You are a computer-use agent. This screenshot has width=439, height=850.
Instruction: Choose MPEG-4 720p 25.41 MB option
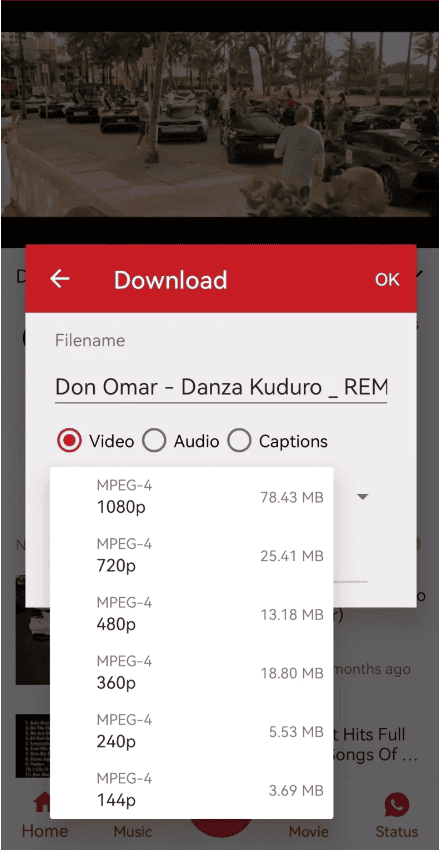pos(191,555)
